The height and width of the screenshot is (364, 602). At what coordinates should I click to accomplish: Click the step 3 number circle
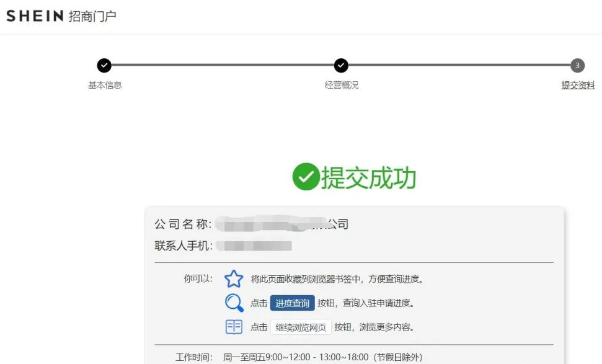[x=577, y=66]
